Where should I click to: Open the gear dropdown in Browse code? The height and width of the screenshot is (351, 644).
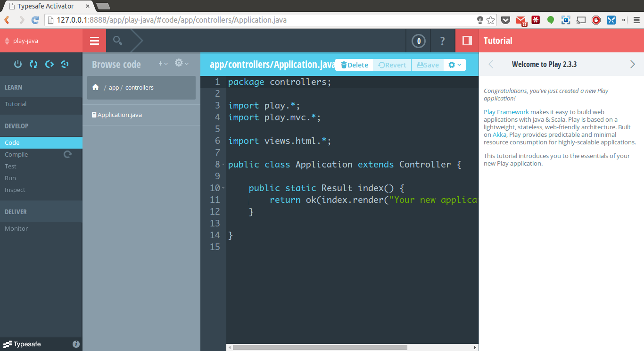click(x=182, y=63)
